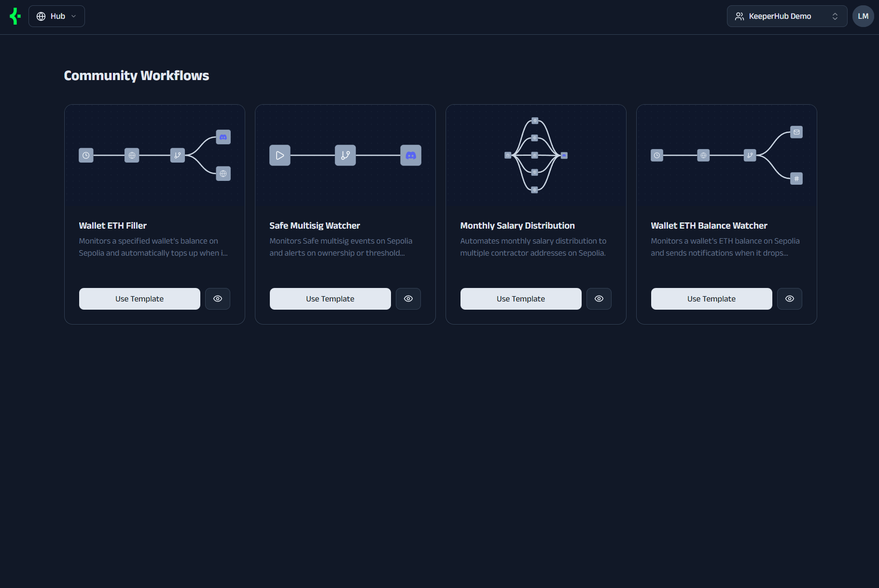Viewport: 879px width, 588px height.
Task: Click the globe HTTP node in Wallet ETH Filler
Action: [x=131, y=155]
